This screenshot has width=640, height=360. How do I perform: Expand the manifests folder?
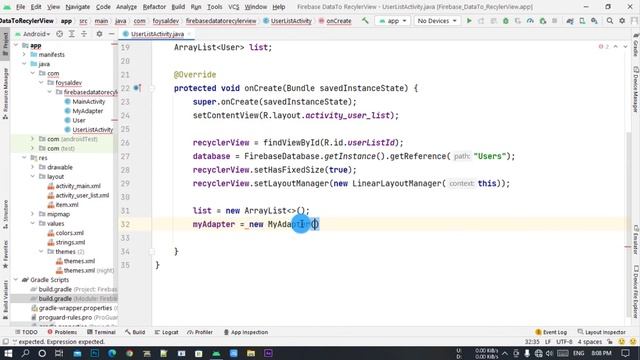(24, 54)
